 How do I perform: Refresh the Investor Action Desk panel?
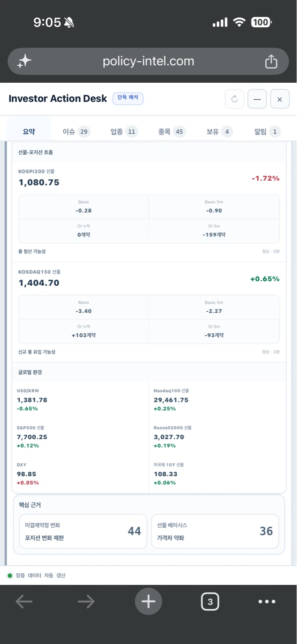click(x=234, y=99)
